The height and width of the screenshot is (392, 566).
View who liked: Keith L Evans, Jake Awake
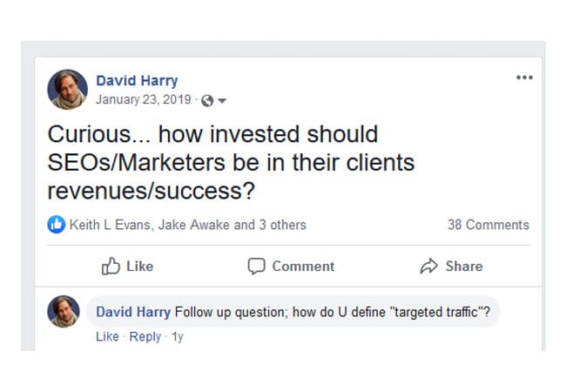click(x=188, y=225)
